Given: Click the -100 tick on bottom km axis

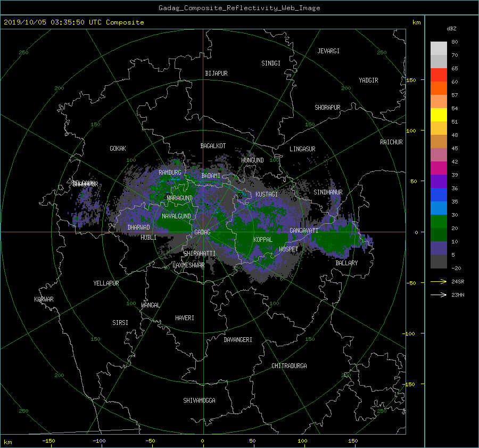Looking at the screenshot, I should (99, 441).
